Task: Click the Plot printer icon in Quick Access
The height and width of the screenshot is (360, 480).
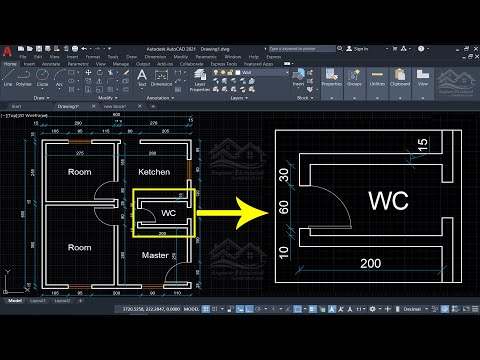Action: (75, 49)
